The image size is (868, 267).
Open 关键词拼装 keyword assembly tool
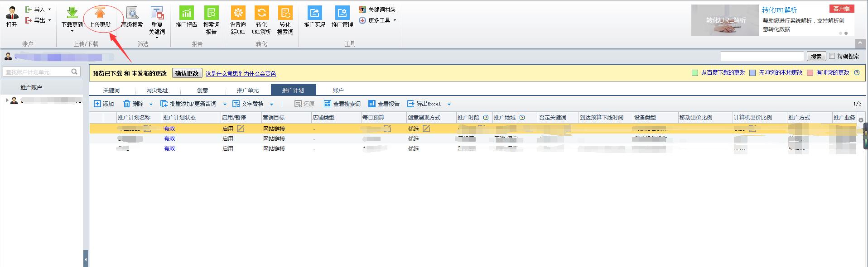(377, 10)
